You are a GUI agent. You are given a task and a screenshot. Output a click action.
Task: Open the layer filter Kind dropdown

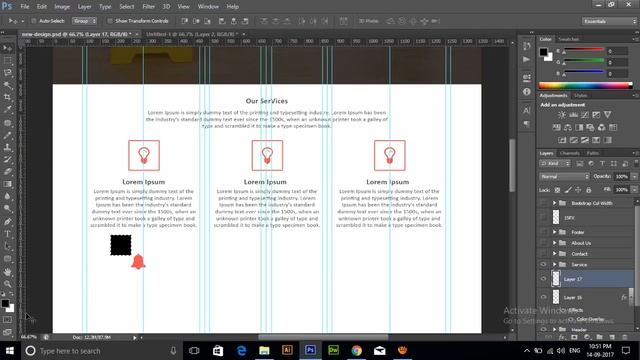click(555, 164)
